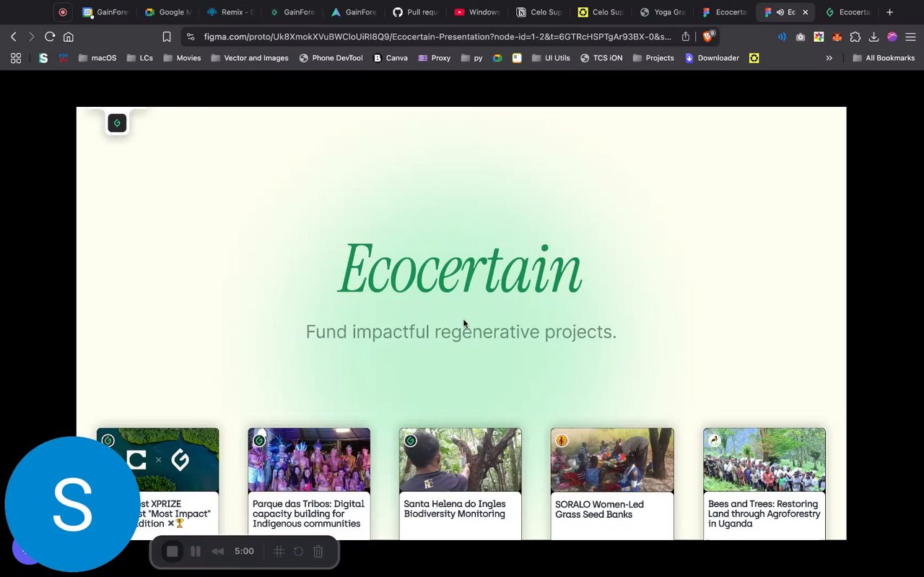Pause the recording with the pause button

click(x=196, y=552)
